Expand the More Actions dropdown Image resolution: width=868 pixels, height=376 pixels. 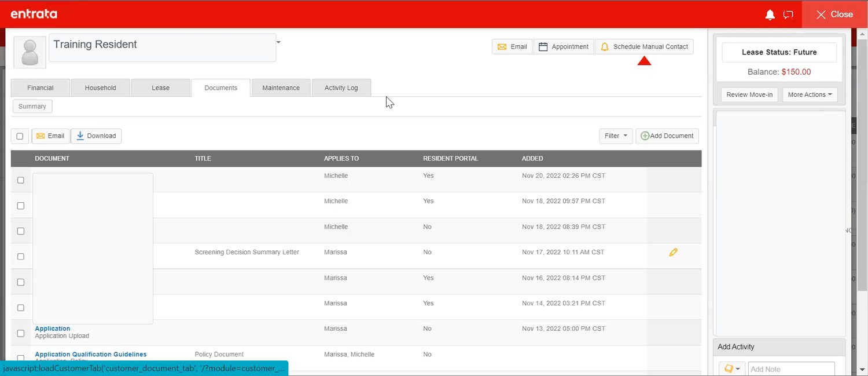[x=810, y=94]
